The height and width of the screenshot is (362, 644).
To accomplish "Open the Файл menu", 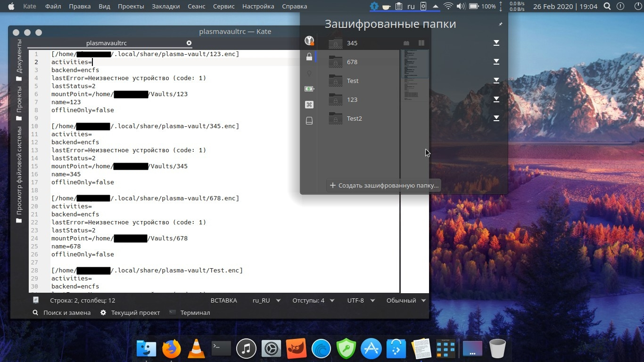I will pos(53,7).
